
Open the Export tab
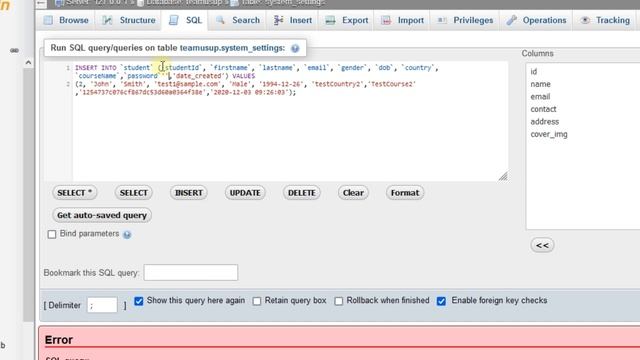tap(347, 20)
